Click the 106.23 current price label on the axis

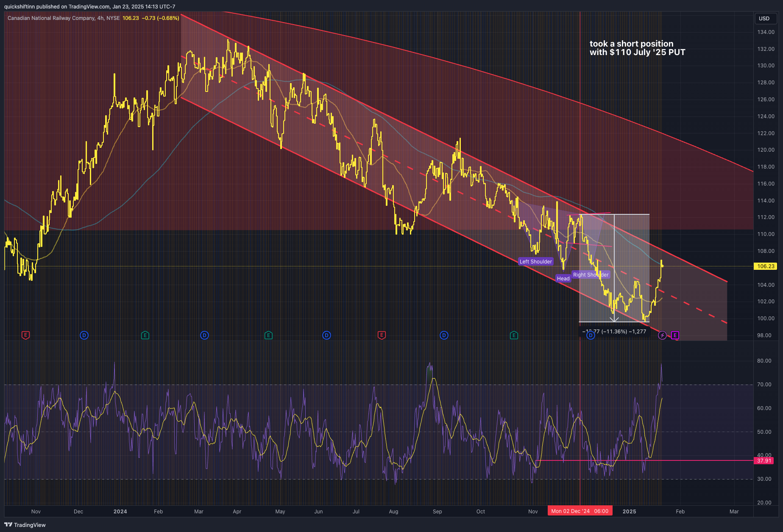coord(766,266)
